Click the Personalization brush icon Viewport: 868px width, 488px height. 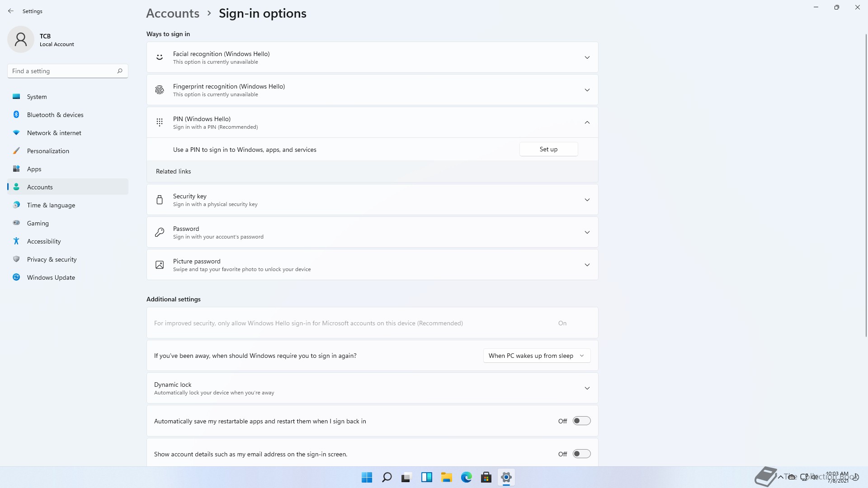tap(16, 150)
